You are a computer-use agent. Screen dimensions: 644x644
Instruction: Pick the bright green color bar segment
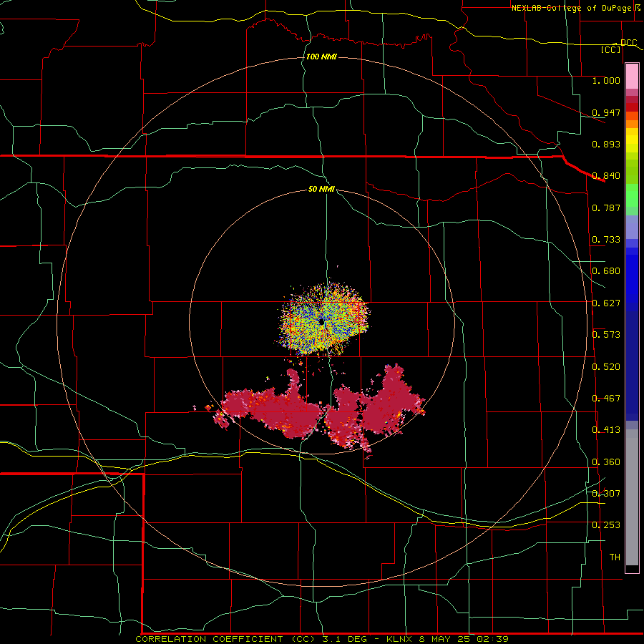(x=632, y=195)
